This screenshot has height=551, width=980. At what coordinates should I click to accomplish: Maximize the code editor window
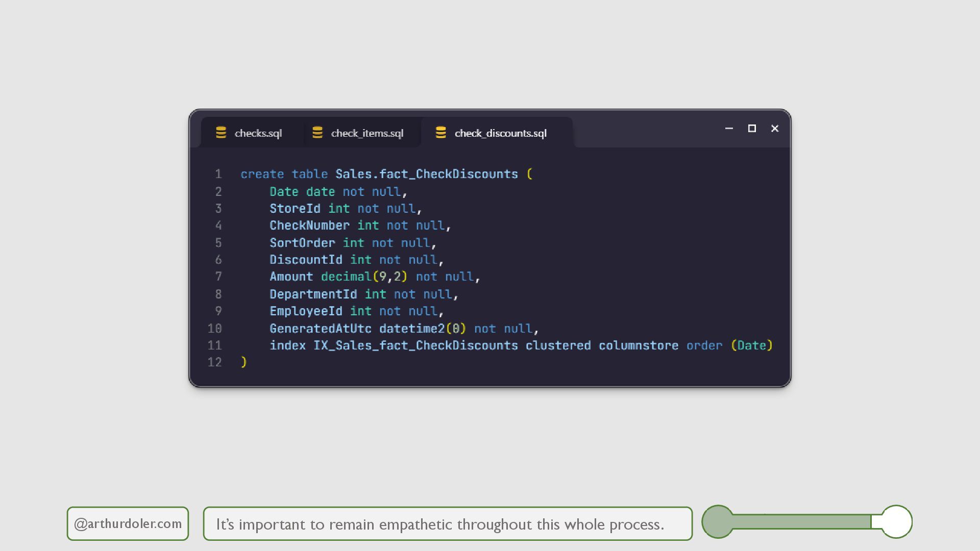click(752, 129)
